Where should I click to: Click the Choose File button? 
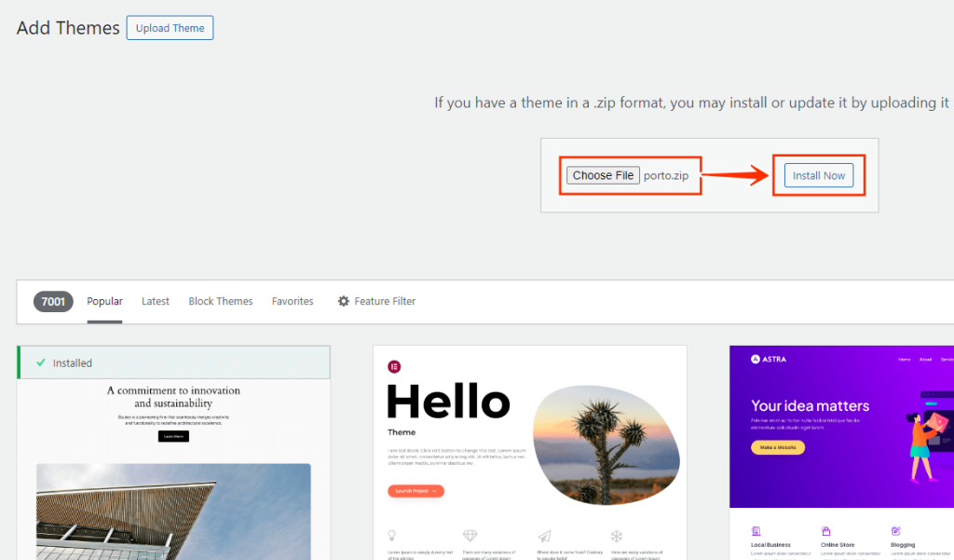603,175
